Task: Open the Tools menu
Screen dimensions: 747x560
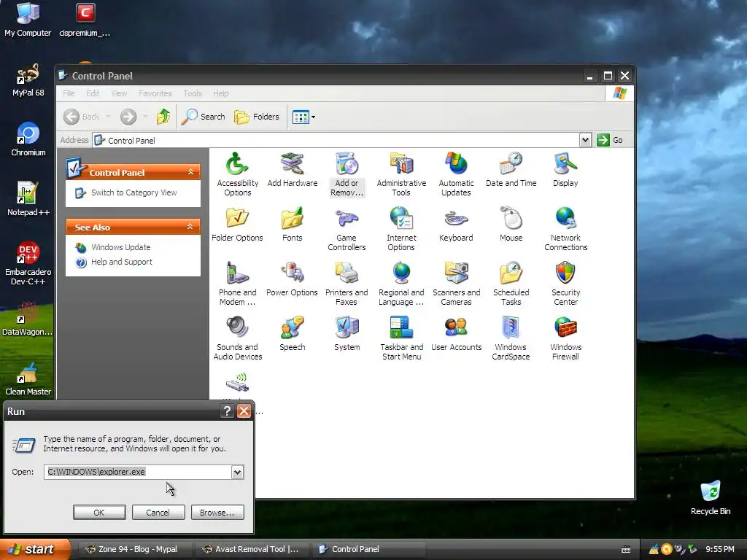Action: (x=193, y=93)
